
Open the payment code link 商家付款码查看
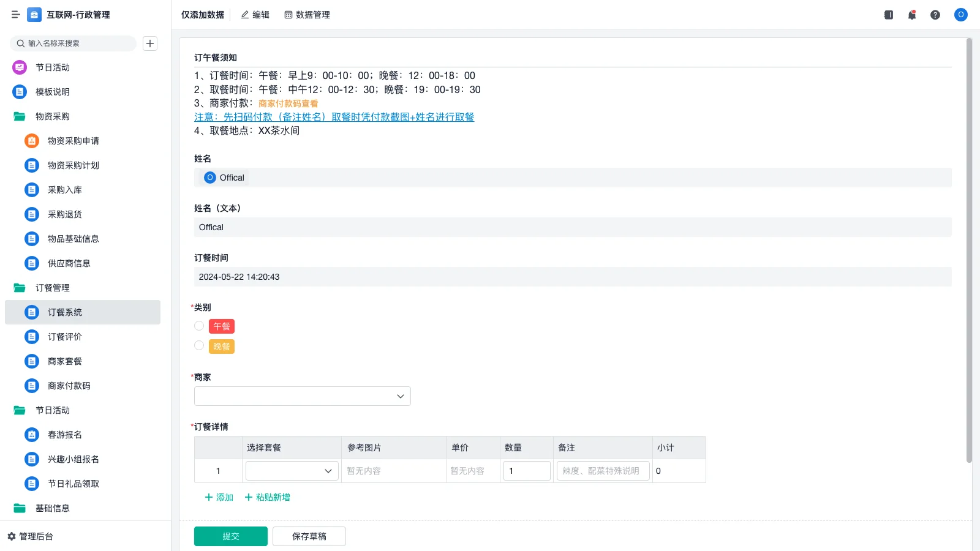point(287,103)
